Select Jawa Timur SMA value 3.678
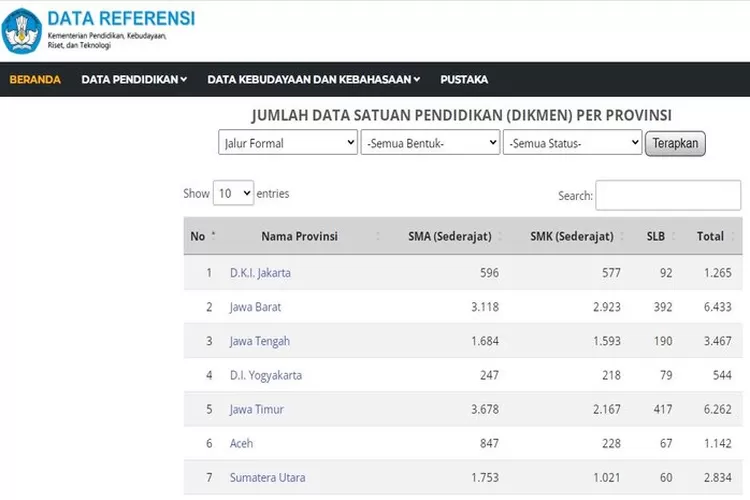 pos(485,409)
